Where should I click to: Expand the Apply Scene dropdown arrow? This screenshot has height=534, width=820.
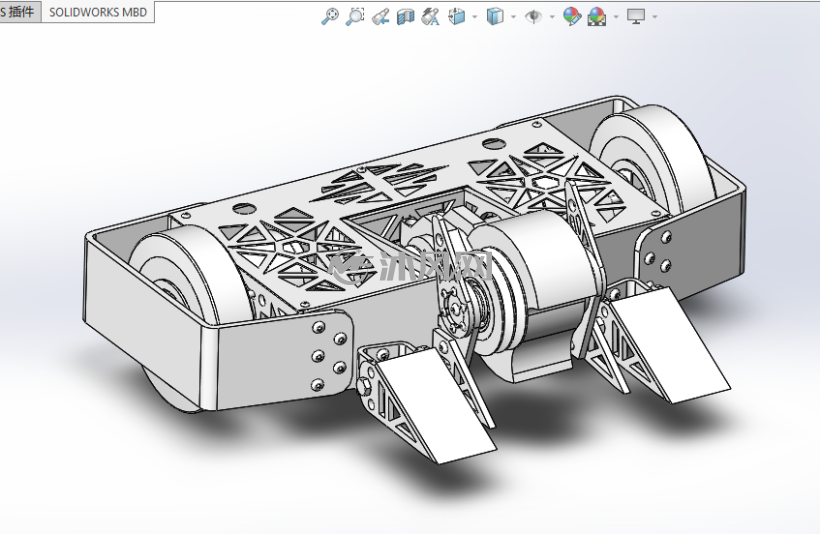tap(616, 17)
